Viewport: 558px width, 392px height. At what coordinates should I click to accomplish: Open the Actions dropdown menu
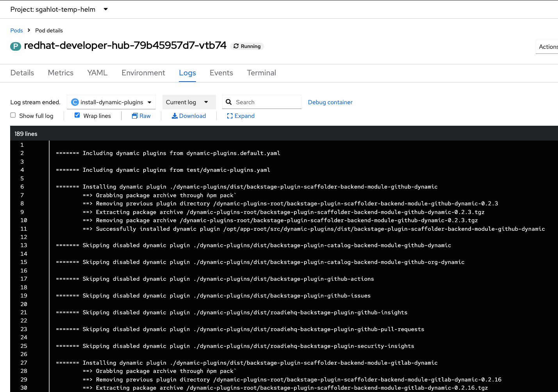click(547, 47)
